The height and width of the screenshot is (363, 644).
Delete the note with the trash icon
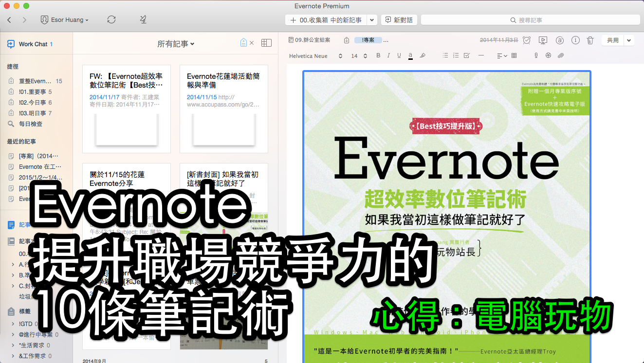point(590,40)
